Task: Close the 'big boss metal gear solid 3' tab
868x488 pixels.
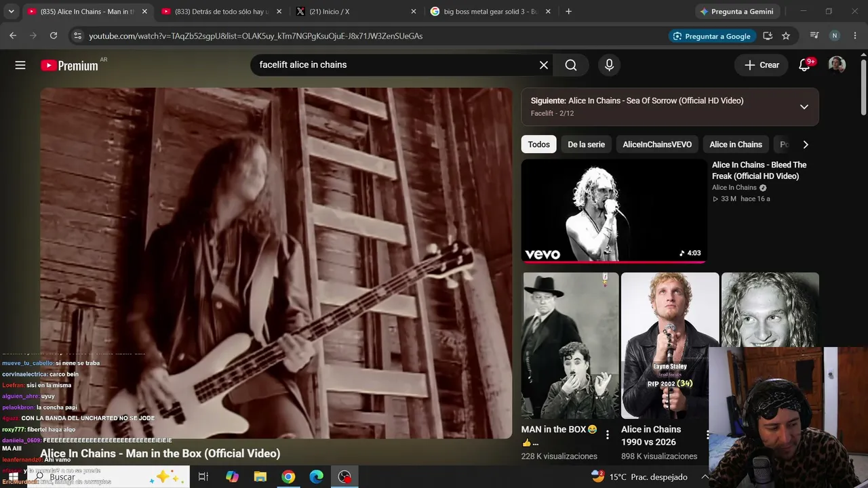Action: tap(548, 12)
